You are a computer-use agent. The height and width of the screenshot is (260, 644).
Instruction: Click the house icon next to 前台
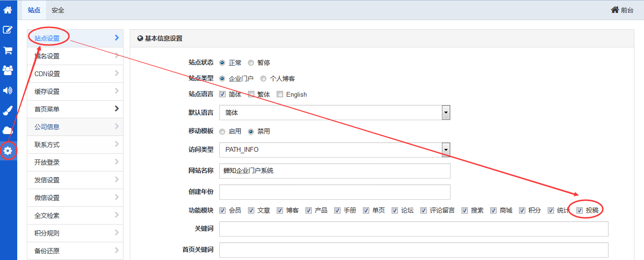(615, 10)
